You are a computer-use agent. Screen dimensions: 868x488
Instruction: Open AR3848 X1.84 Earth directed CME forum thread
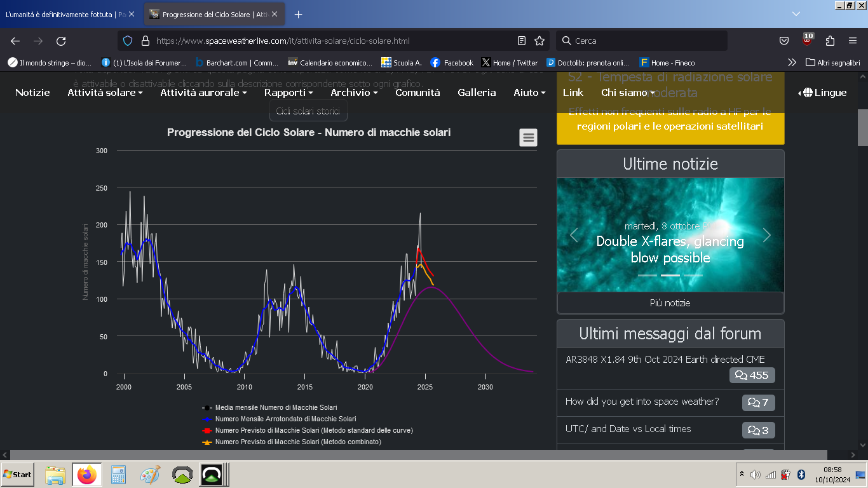pyautogui.click(x=665, y=359)
